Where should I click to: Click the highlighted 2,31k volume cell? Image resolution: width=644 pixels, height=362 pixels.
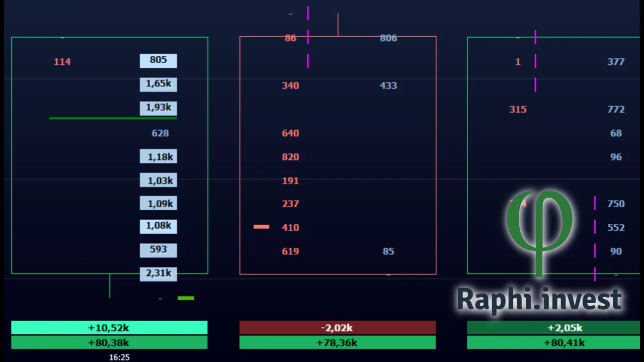(158, 274)
